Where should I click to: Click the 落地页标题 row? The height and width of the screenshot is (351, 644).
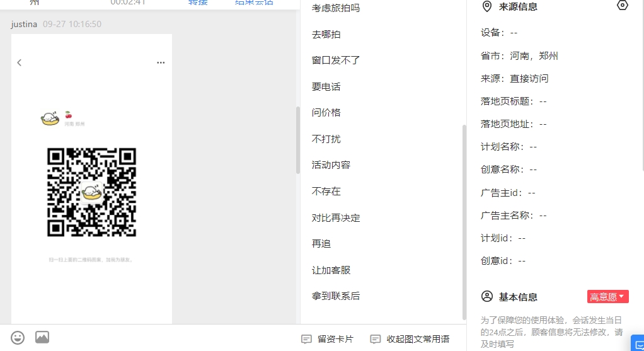[x=514, y=101]
